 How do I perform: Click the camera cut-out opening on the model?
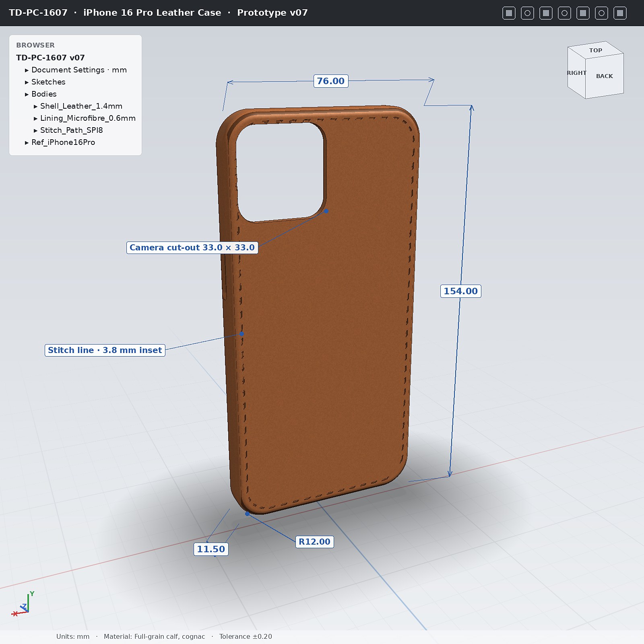tap(281, 172)
